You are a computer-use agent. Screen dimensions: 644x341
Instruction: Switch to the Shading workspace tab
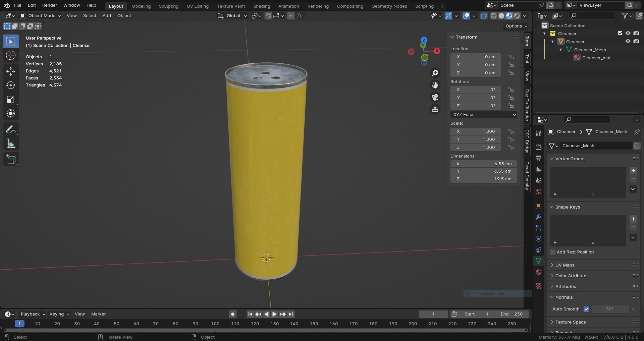tap(262, 6)
